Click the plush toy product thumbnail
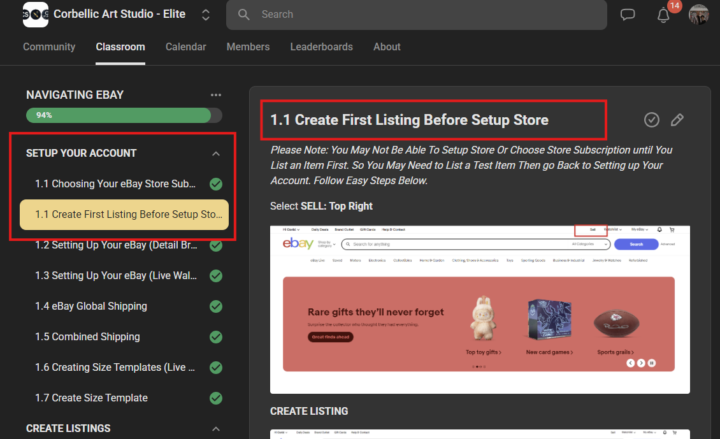 pyautogui.click(x=483, y=318)
